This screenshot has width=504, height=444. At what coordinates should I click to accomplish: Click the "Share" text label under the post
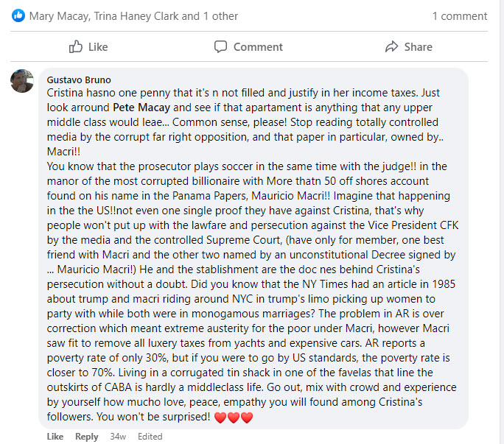coord(418,47)
